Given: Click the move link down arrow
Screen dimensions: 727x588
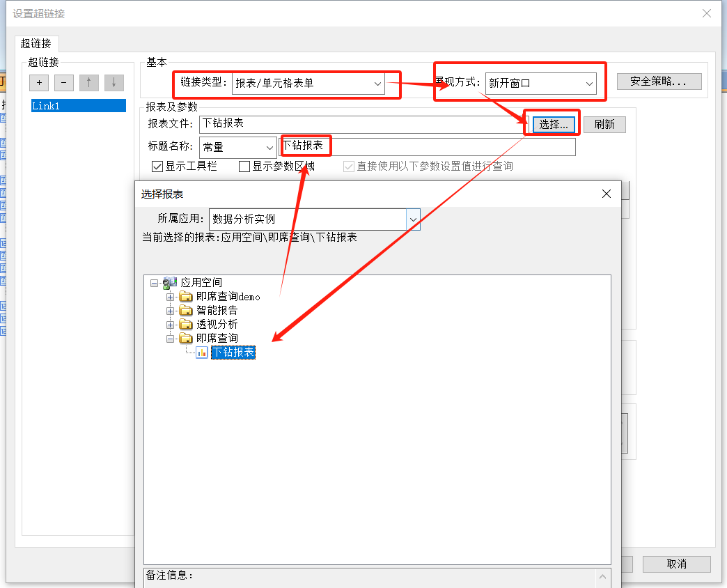Looking at the screenshot, I should pyautogui.click(x=114, y=83).
